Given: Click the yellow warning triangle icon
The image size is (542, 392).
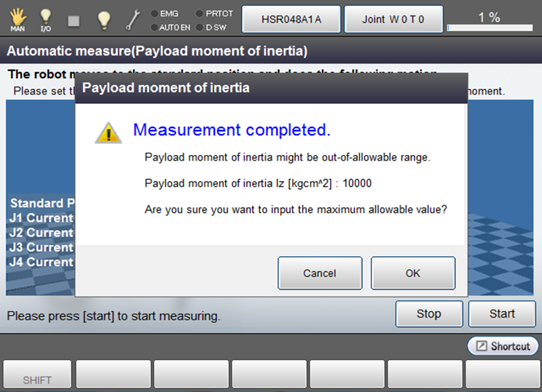Looking at the screenshot, I should 108,133.
